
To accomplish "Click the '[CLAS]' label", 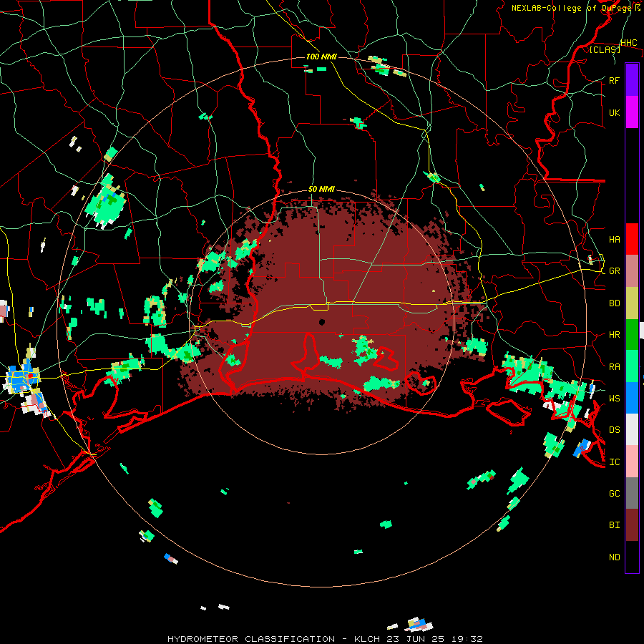I will [605, 49].
